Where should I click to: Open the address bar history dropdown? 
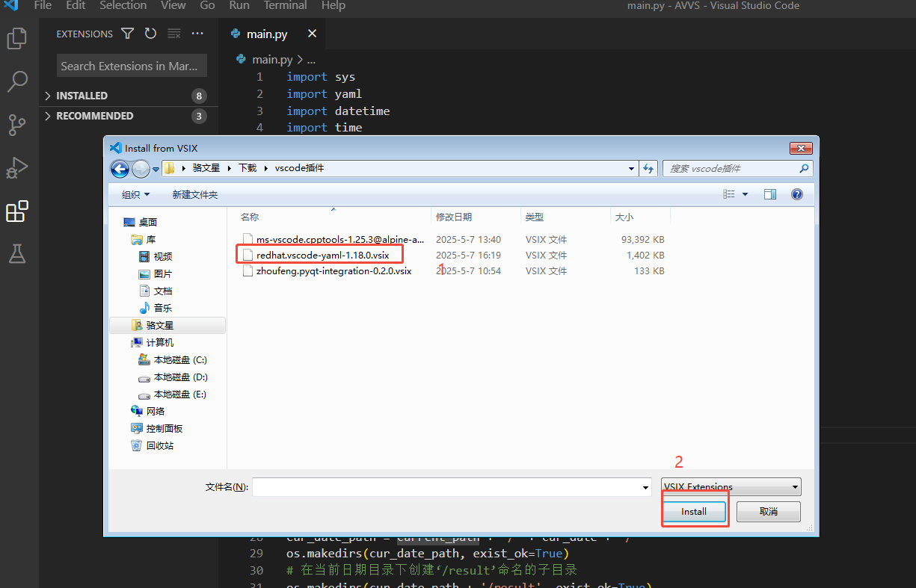[633, 169]
